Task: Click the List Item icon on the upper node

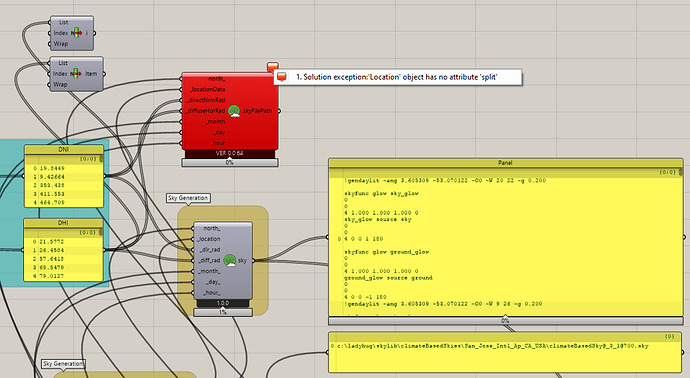Action: click(77, 33)
